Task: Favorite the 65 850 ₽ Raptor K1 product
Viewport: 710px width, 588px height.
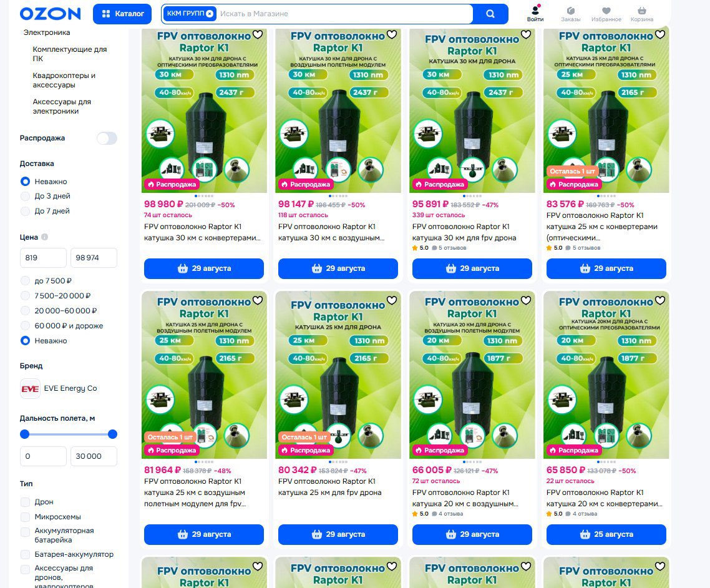Action: pyautogui.click(x=660, y=300)
